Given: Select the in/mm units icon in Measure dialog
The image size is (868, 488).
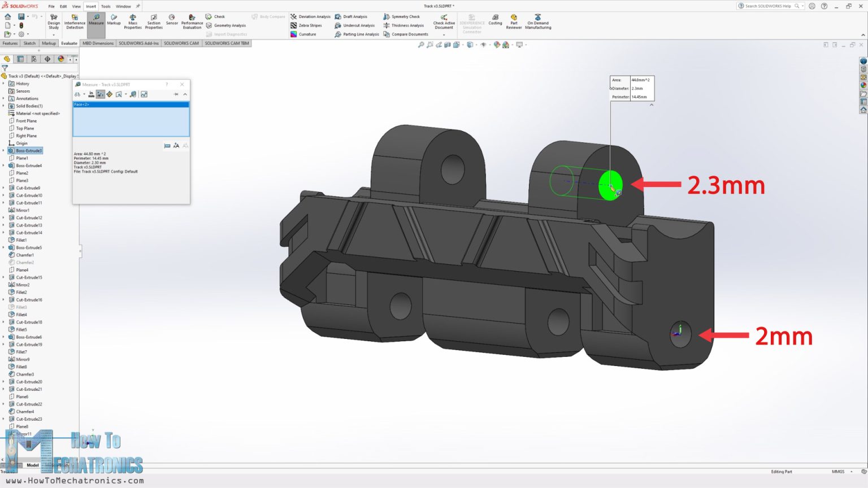Looking at the screenshot, I should pos(91,94).
